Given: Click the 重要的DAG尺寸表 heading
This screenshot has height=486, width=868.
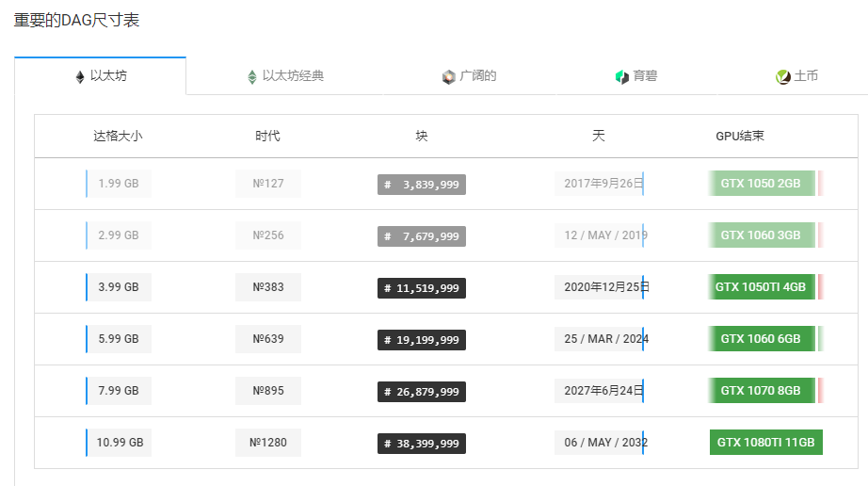Looking at the screenshot, I should pyautogui.click(x=76, y=21).
